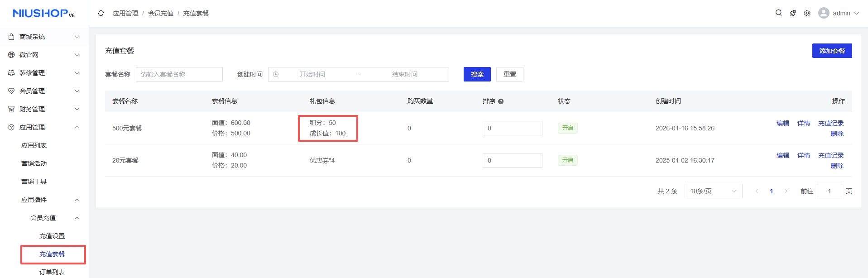The height and width of the screenshot is (278, 868).
Task: Click the admin user avatar icon
Action: [824, 13]
